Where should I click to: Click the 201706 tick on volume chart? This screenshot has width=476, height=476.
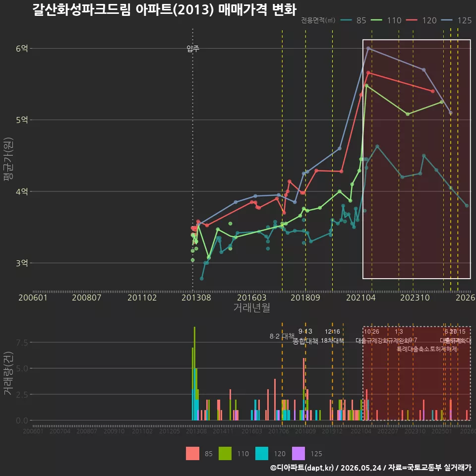pyautogui.click(x=279, y=431)
